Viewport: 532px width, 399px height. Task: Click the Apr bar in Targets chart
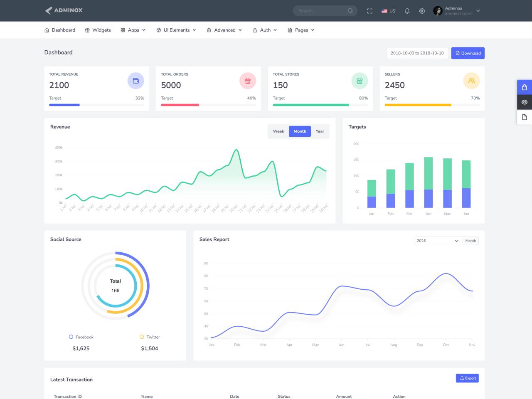(429, 182)
